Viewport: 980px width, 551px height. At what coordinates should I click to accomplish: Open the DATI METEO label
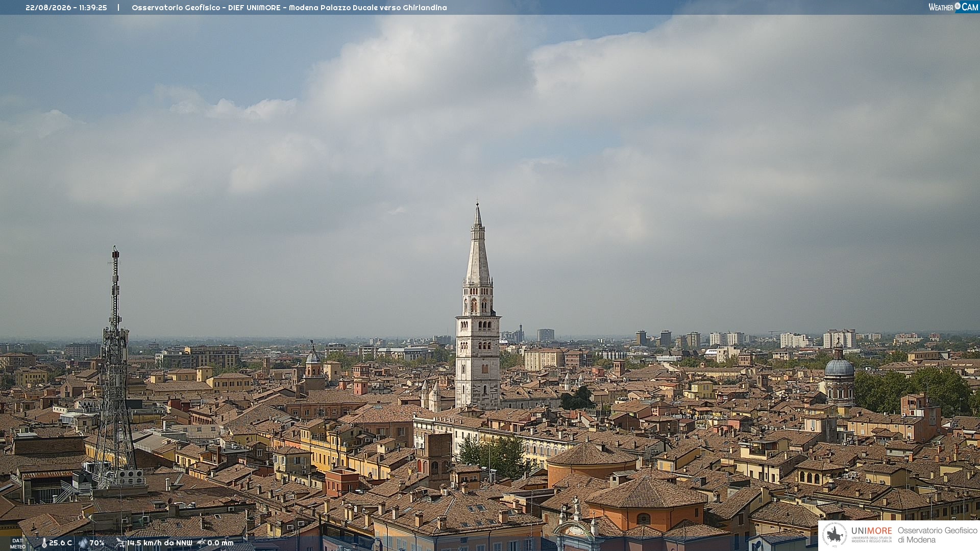point(18,544)
